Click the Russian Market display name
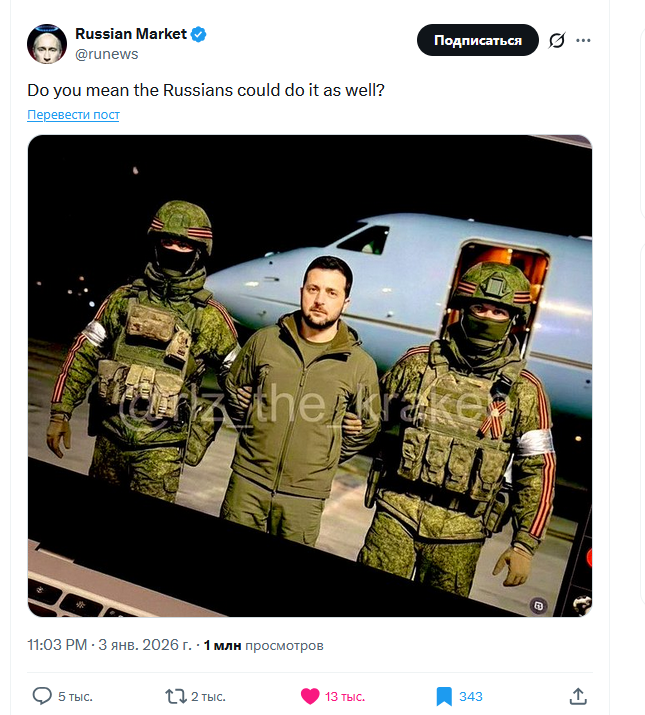The height and width of the screenshot is (715, 645). 130,34
